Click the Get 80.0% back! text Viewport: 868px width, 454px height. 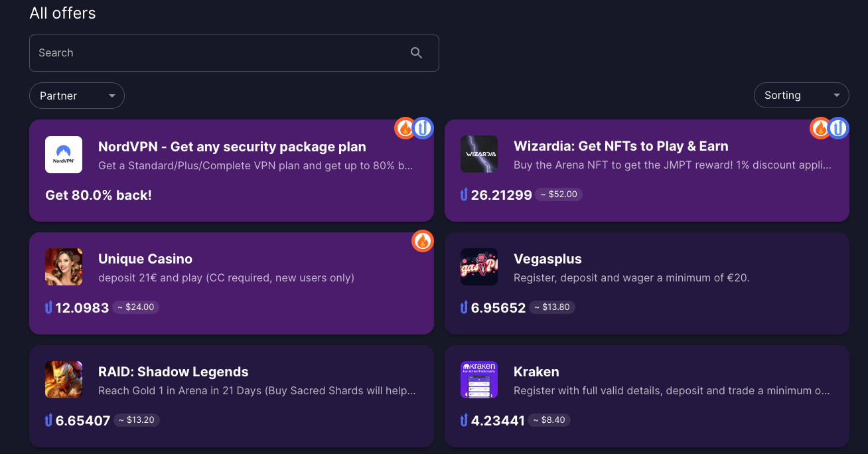coord(98,195)
